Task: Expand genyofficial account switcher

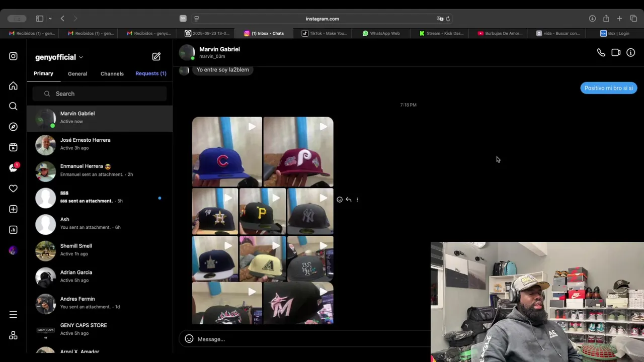Action: tap(59, 57)
